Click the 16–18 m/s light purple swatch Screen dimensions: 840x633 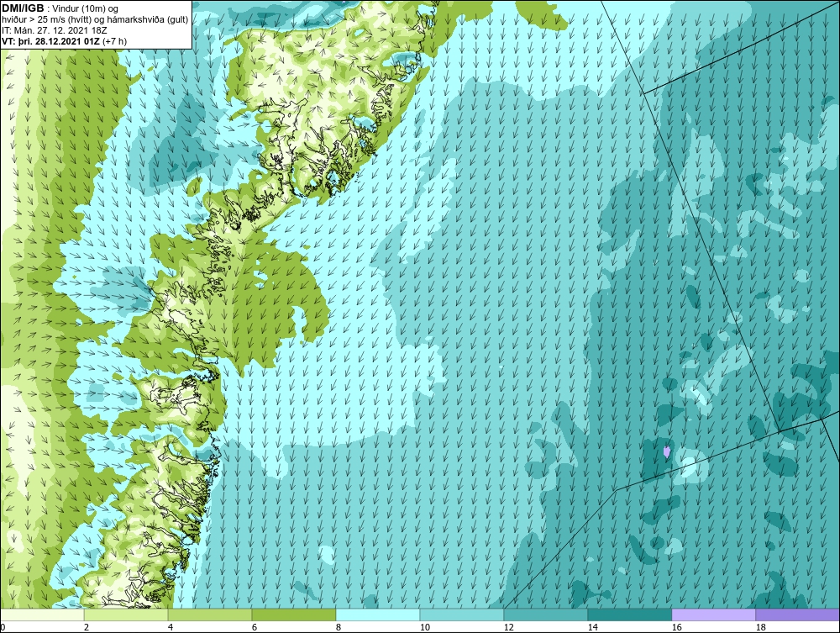coord(713,615)
